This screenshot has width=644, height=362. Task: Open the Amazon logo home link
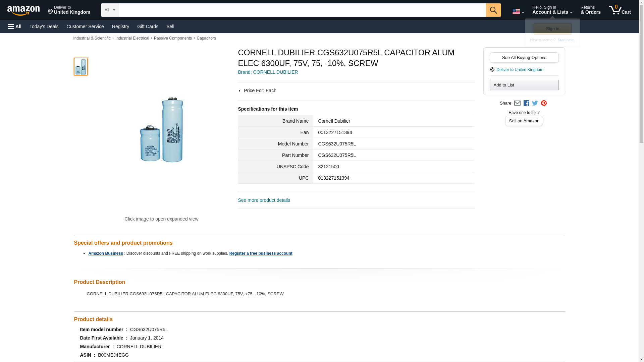(x=23, y=10)
